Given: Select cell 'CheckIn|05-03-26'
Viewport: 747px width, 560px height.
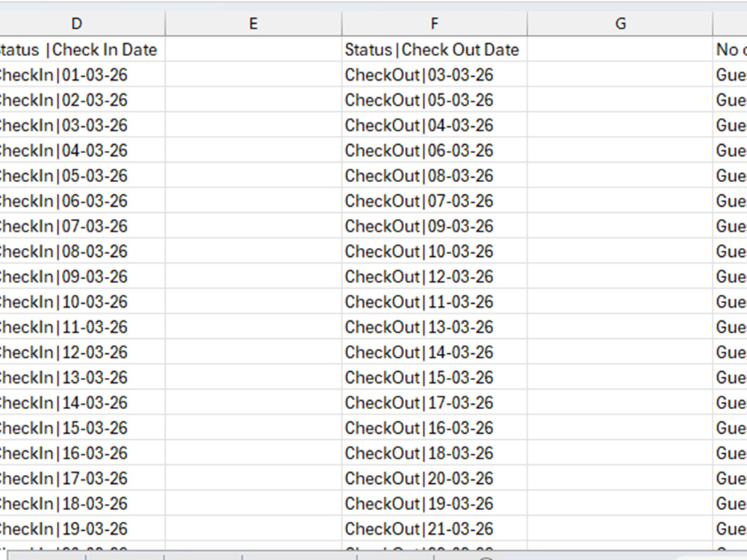Looking at the screenshot, I should (x=82, y=175).
